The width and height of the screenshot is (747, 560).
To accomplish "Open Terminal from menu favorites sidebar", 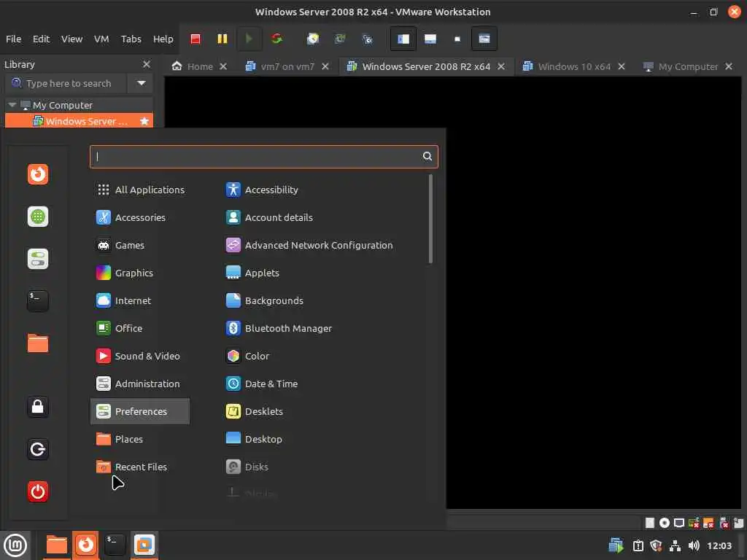I will pos(38,301).
